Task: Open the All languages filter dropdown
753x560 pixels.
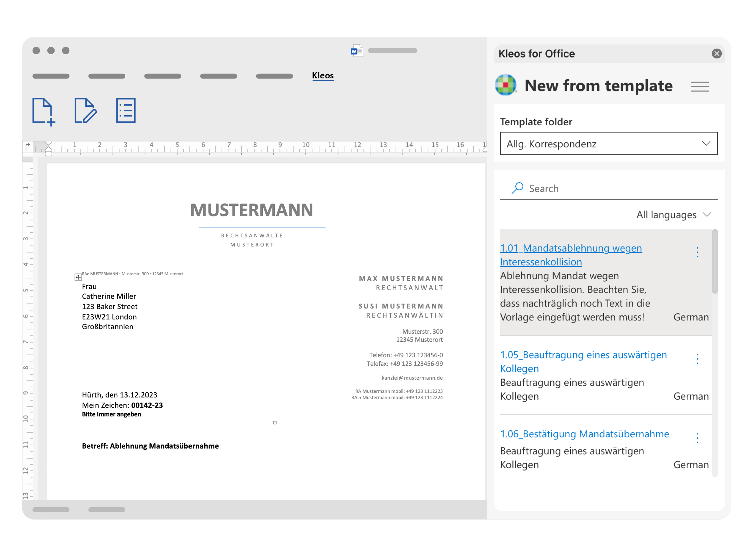Action: 673,215
